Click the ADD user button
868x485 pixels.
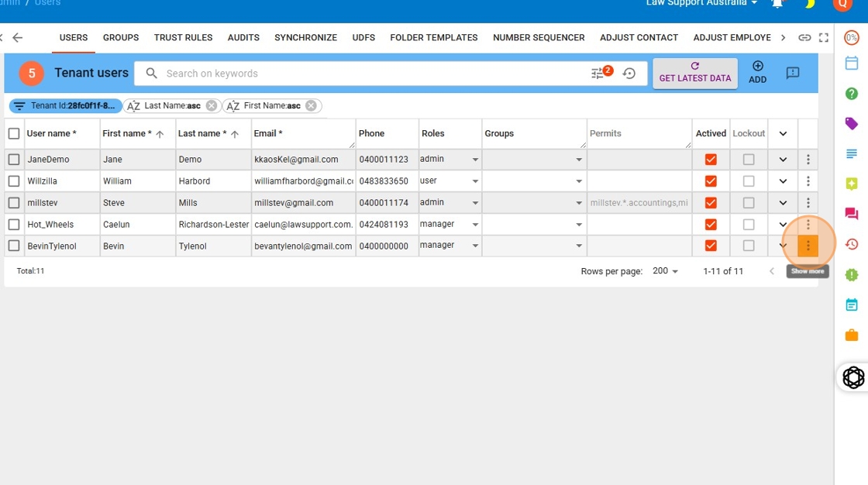click(x=757, y=73)
